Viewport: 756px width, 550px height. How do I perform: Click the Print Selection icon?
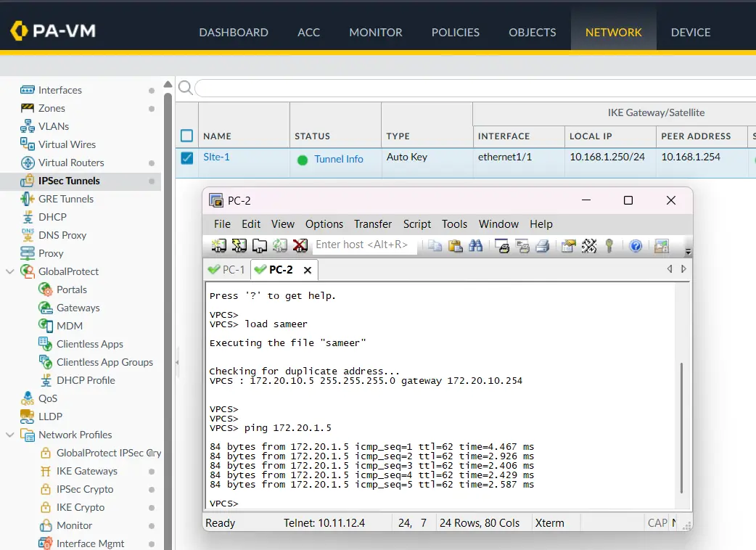[x=522, y=246]
